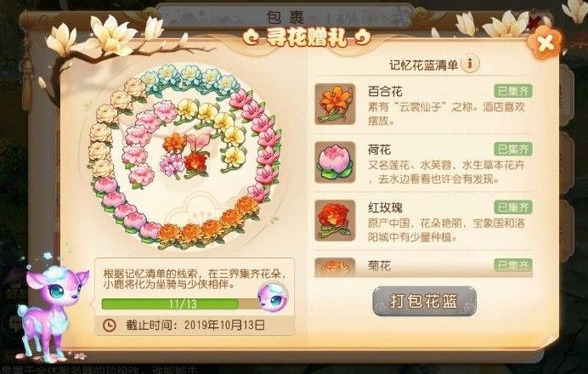Select the 菊花 chrysanthemum icon
The width and height of the screenshot is (588, 374).
(x=335, y=267)
